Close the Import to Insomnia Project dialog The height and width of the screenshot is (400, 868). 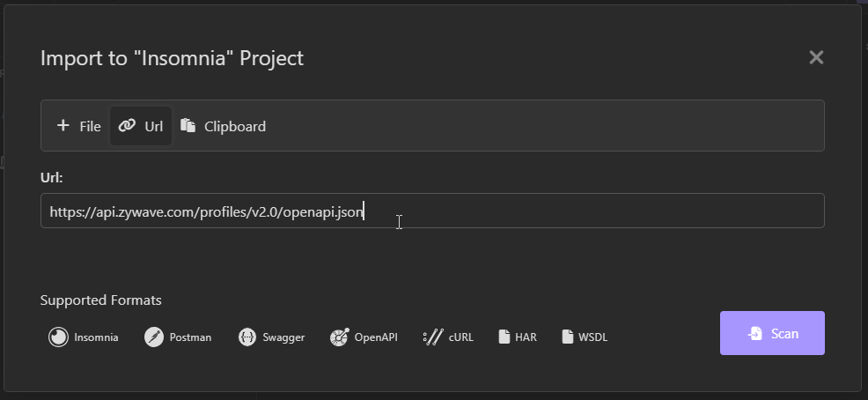(817, 57)
